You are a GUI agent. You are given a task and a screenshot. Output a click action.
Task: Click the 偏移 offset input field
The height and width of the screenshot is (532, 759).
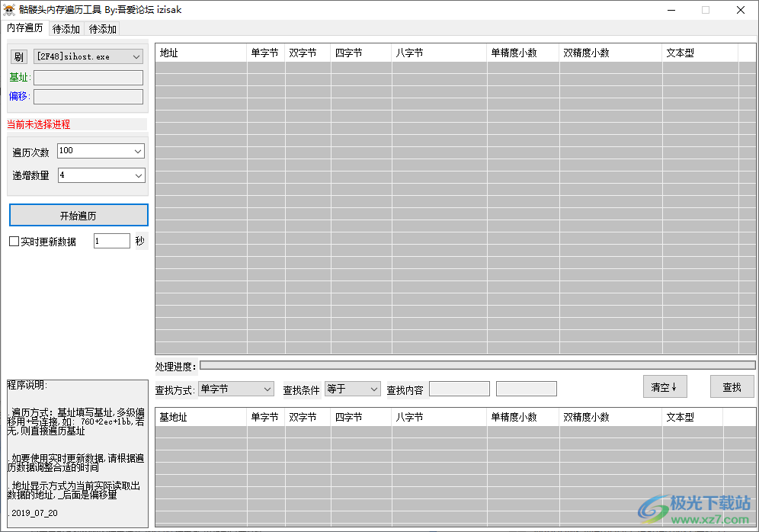pos(88,97)
